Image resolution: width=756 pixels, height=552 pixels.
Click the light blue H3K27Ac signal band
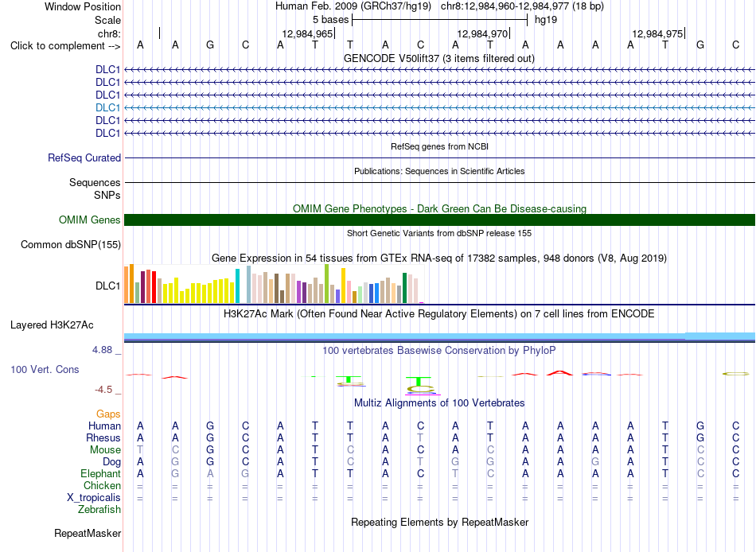439,336
